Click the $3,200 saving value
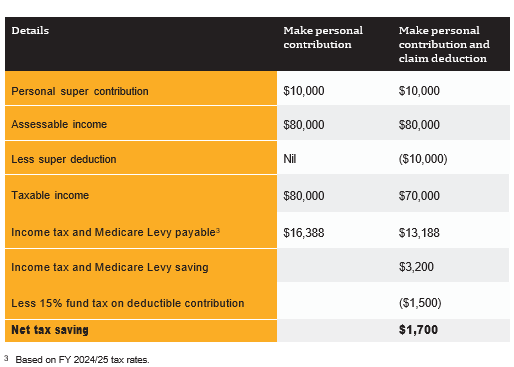This screenshot has height=367, width=514. (416, 267)
